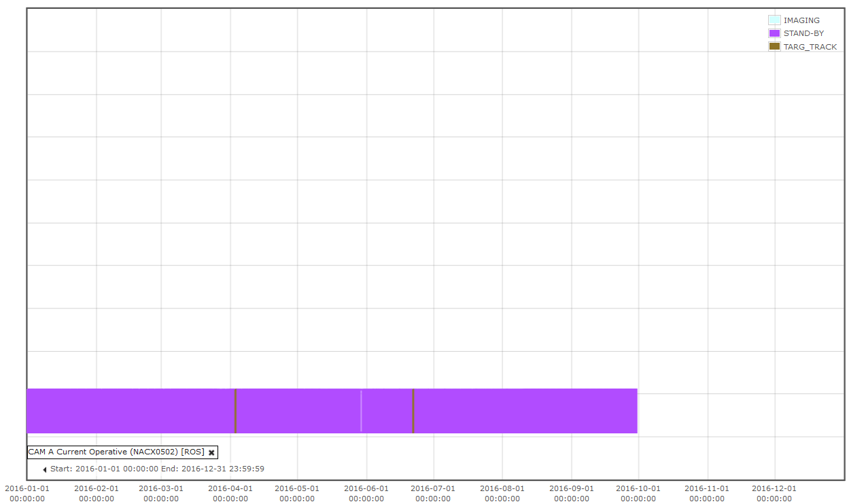
Task: Click the 2016-01-01 axis tick label
Action: (27, 493)
